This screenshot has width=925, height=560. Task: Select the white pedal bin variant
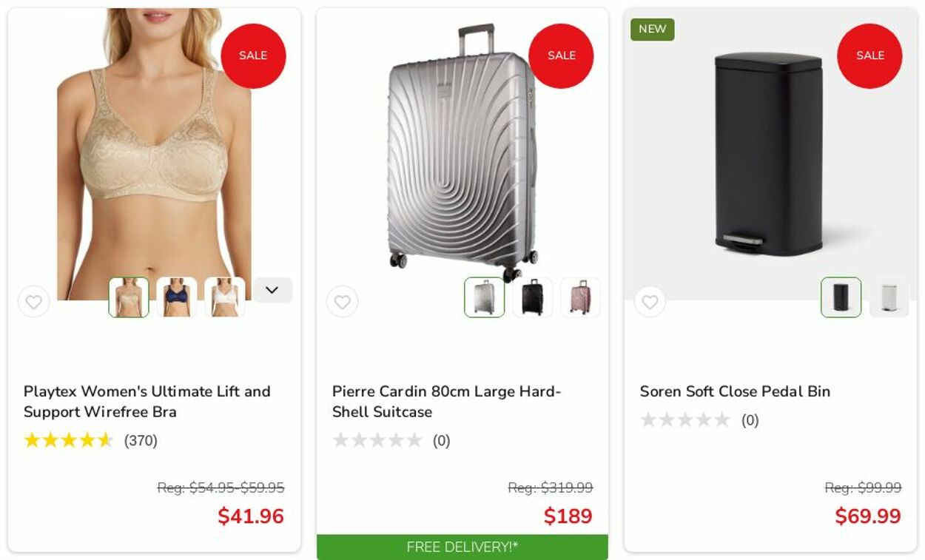click(889, 297)
